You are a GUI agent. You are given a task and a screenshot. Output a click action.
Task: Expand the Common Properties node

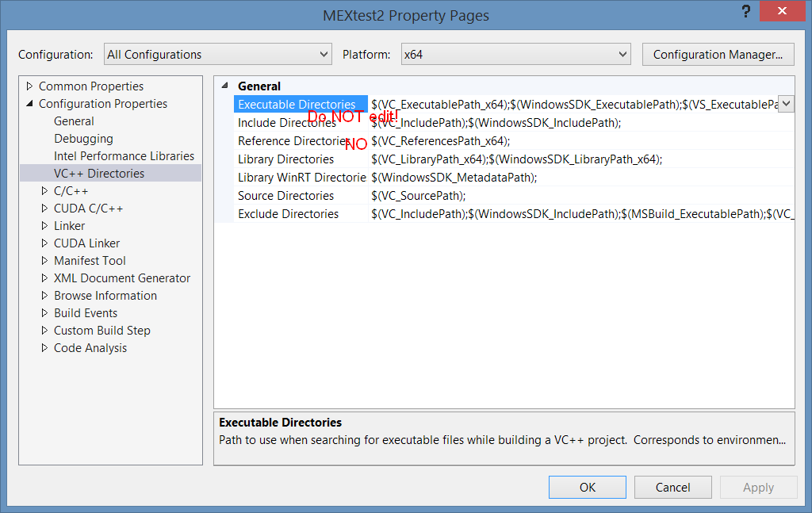[29, 86]
